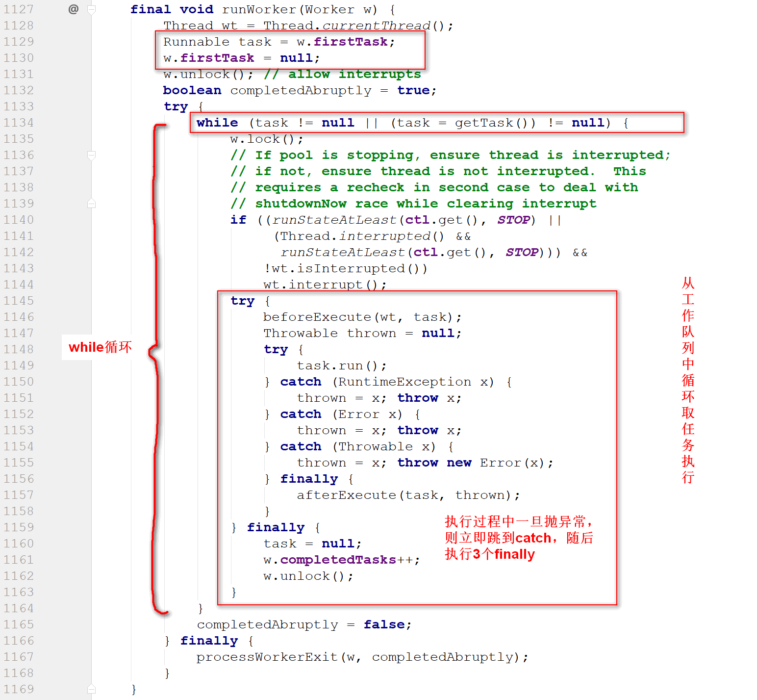The height and width of the screenshot is (700, 757).
Task: Click line number 1134 in the gutter
Action: (19, 123)
